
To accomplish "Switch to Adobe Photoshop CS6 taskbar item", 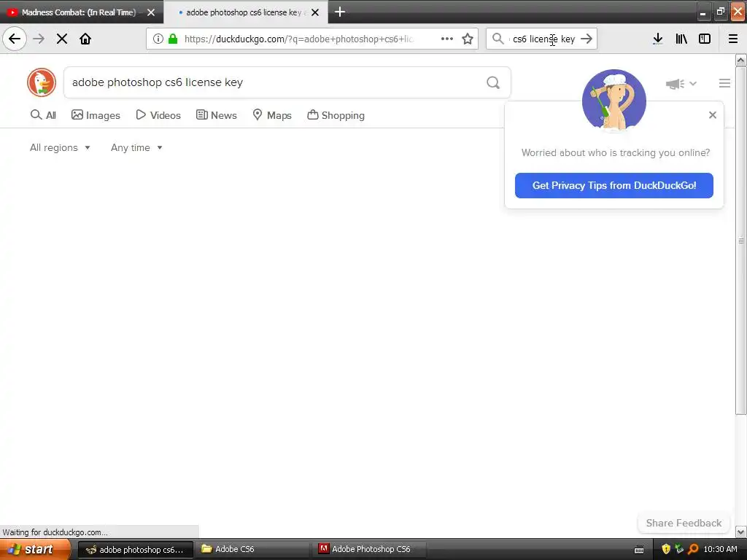I will point(369,549).
